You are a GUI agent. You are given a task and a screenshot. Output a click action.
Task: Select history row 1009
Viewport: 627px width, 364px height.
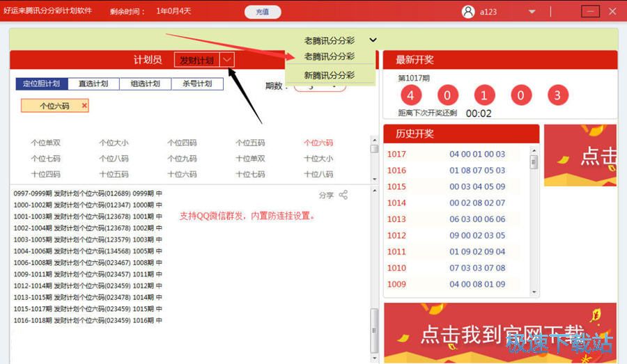pos(456,285)
